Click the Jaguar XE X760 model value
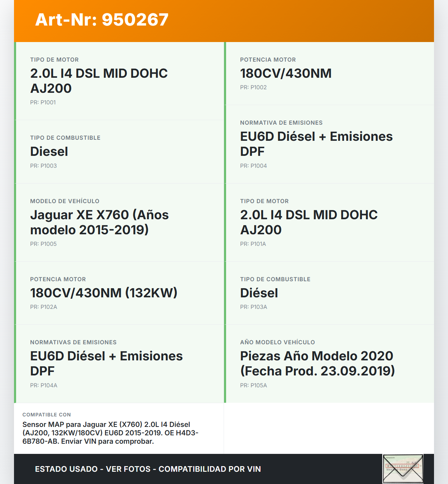The image size is (448, 484). tap(99, 222)
